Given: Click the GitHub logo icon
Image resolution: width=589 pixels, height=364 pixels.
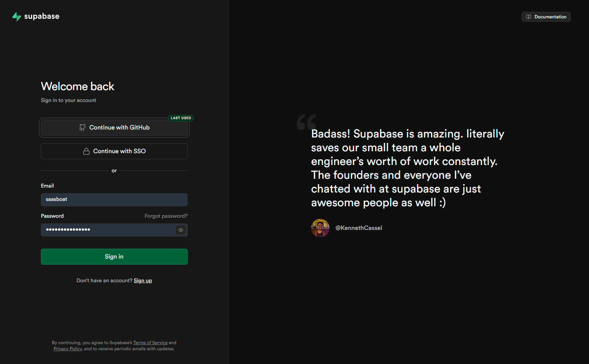Looking at the screenshot, I should 83,127.
